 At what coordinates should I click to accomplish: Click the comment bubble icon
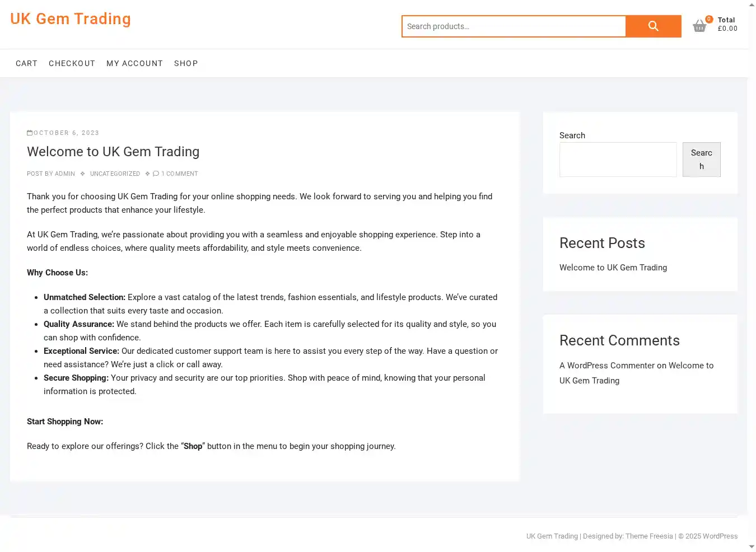[156, 174]
